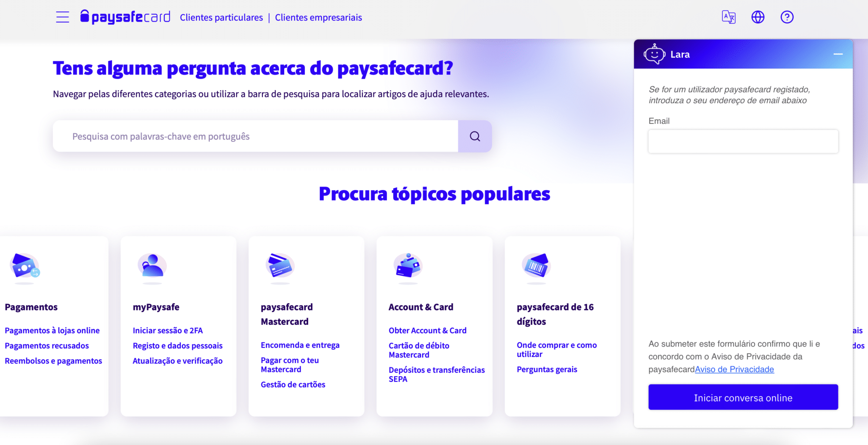Viewport: 868px width, 445px height.
Task: Click the paysafecard Mastercard card icon
Action: pyautogui.click(x=280, y=266)
